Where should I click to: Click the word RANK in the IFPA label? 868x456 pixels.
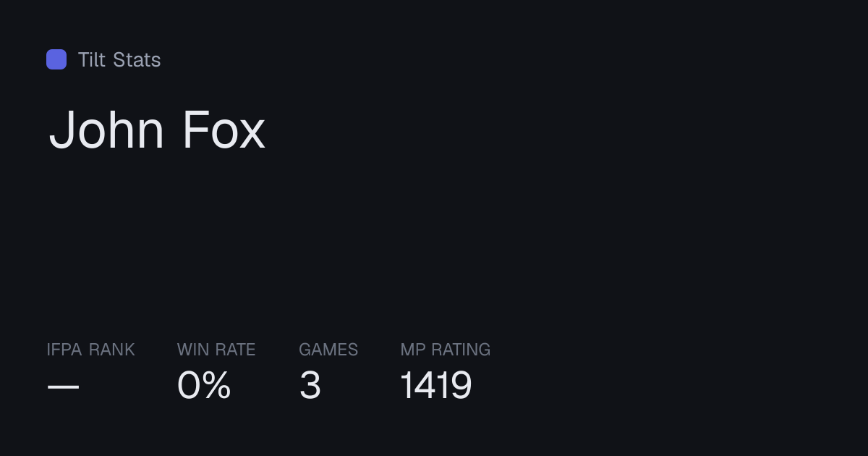[x=111, y=350]
